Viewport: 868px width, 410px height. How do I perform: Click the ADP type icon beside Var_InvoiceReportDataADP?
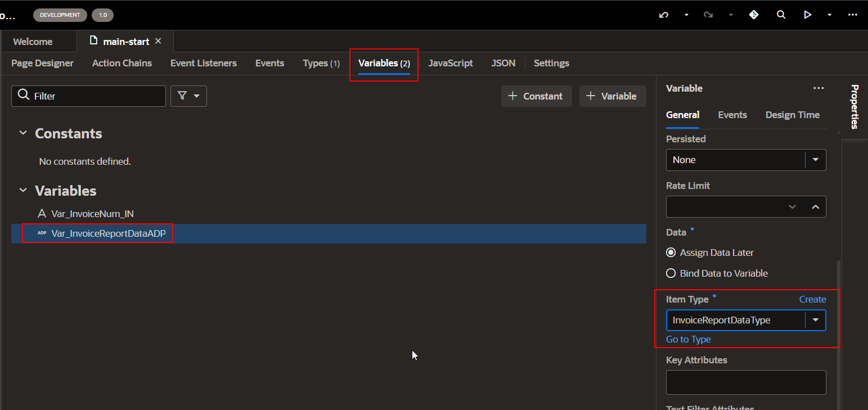42,233
